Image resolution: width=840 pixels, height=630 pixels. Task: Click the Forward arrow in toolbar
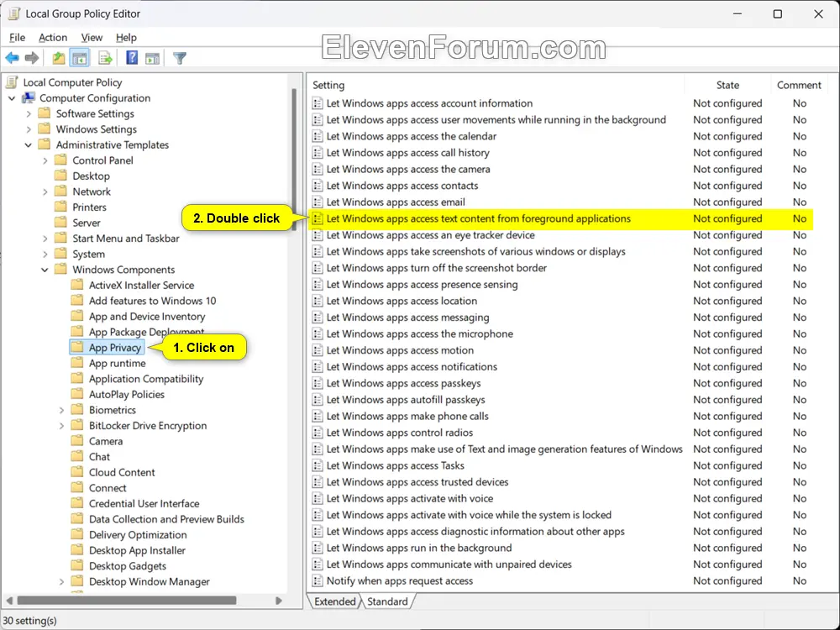[x=32, y=58]
